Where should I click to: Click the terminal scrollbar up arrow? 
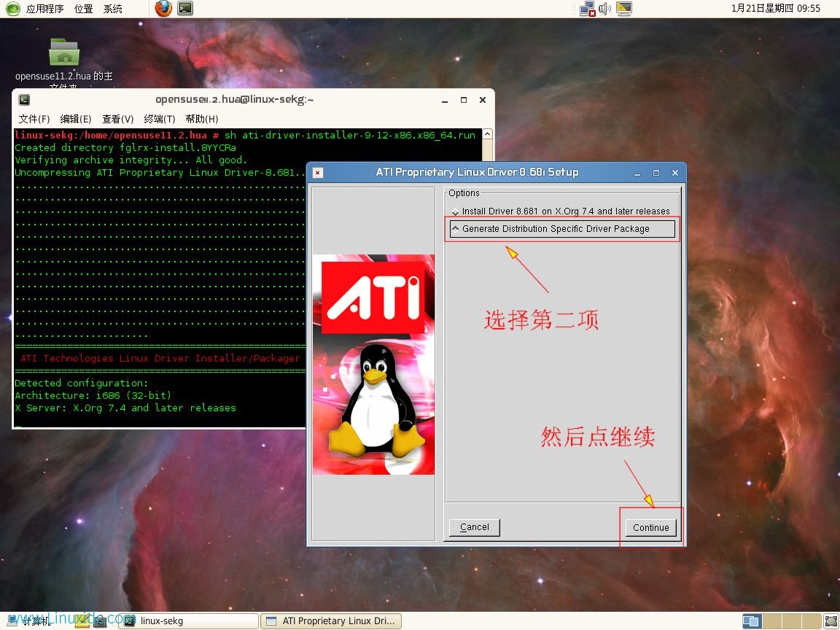pyautogui.click(x=488, y=134)
